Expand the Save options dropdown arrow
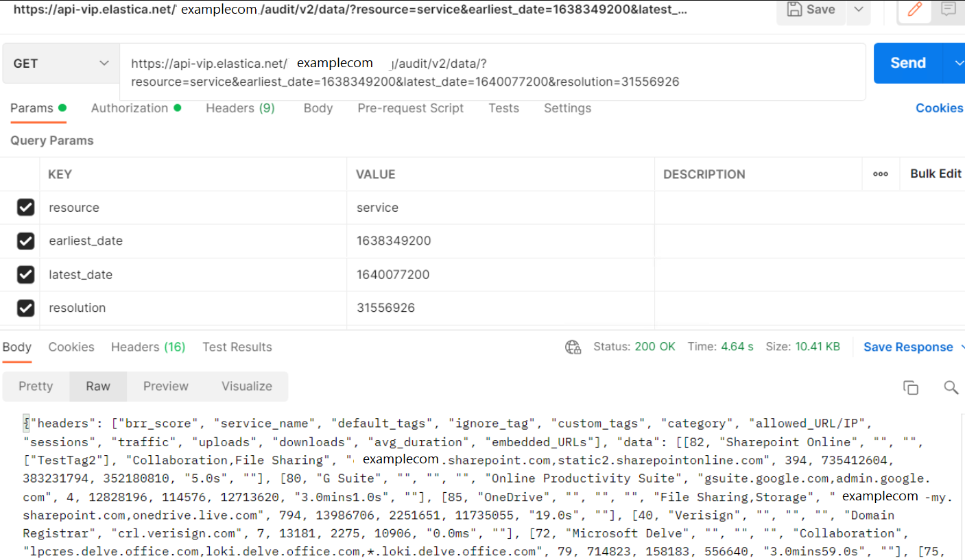 point(858,10)
